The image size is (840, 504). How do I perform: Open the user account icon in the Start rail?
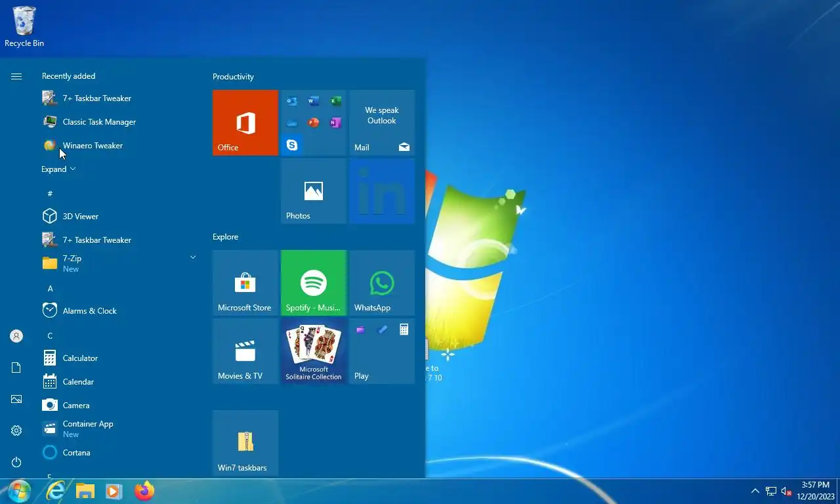coord(16,336)
